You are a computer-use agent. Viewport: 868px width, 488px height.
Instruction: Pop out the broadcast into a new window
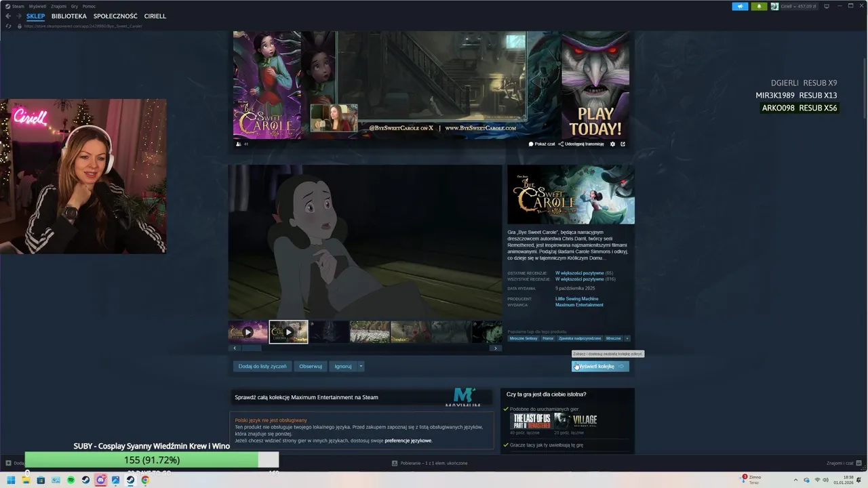623,144
